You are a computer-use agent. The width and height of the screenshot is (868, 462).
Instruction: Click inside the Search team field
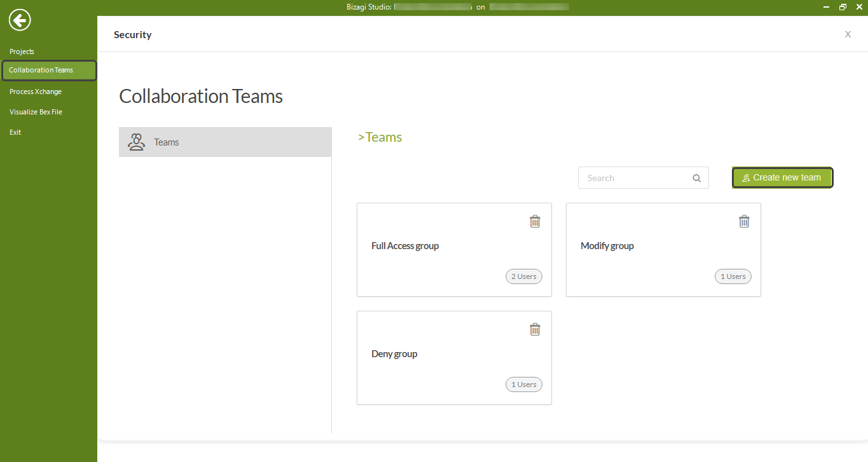pyautogui.click(x=633, y=179)
